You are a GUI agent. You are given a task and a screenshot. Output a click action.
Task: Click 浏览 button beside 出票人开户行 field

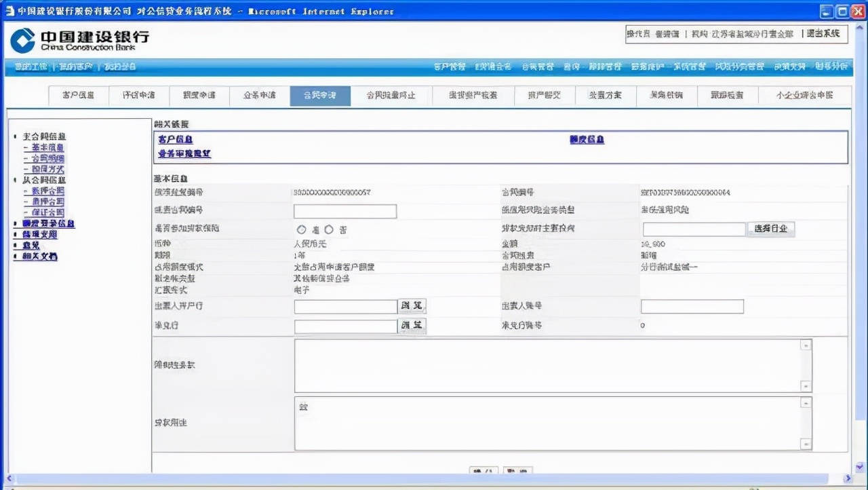click(412, 306)
